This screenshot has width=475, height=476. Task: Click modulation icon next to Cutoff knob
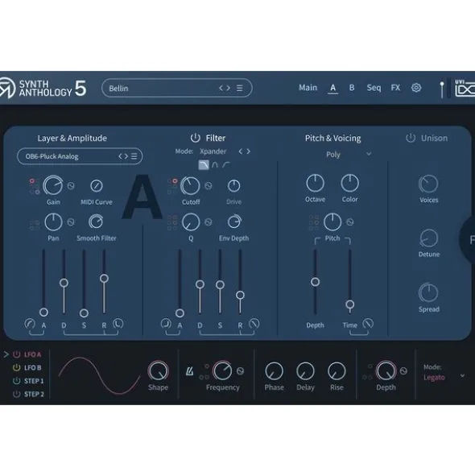(x=209, y=185)
